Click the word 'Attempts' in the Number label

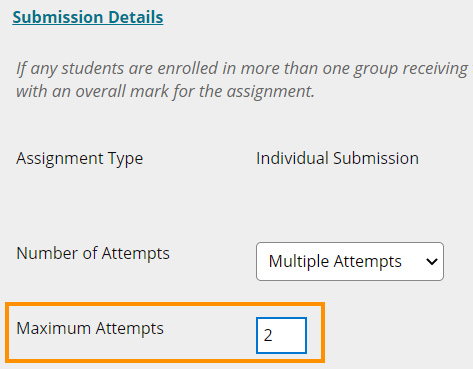(x=136, y=254)
